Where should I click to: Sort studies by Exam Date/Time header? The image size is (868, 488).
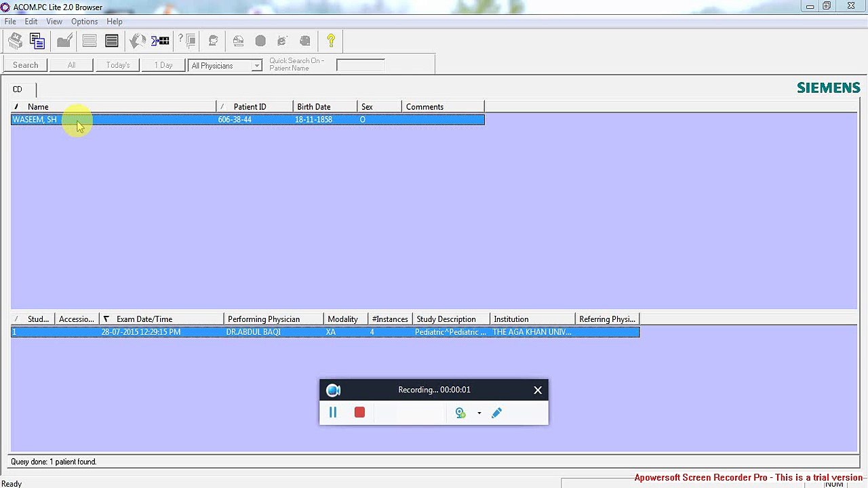click(161, 319)
